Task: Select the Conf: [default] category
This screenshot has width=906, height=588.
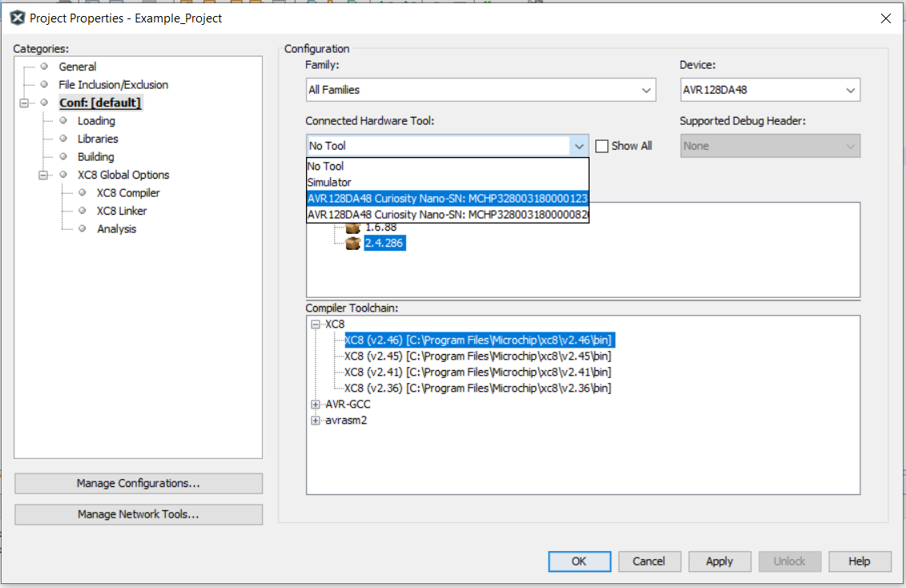Action: 100,103
